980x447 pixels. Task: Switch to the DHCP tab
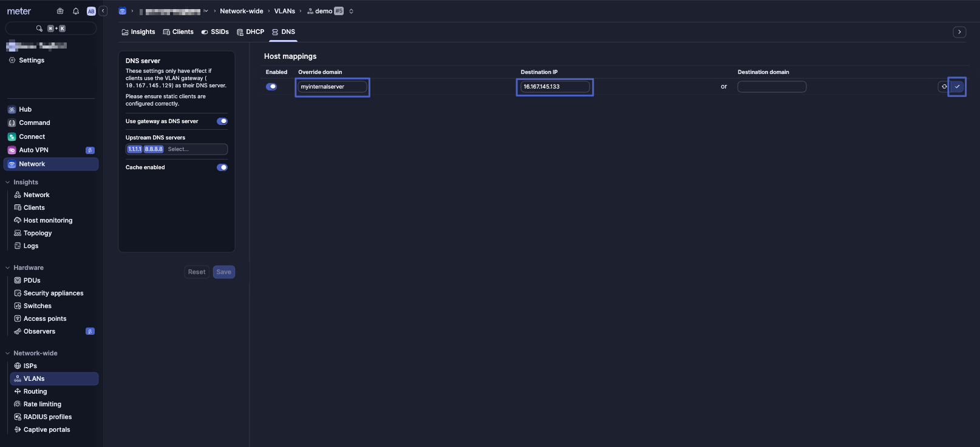click(251, 32)
